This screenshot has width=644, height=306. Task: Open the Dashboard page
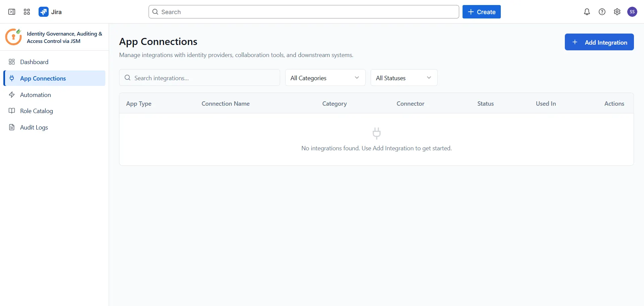[54, 62]
